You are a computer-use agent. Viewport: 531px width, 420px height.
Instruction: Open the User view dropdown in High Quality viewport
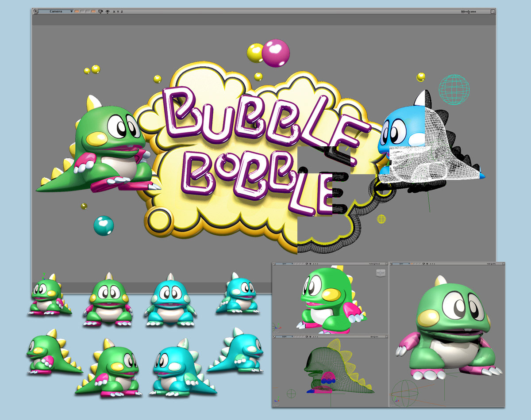(x=401, y=263)
